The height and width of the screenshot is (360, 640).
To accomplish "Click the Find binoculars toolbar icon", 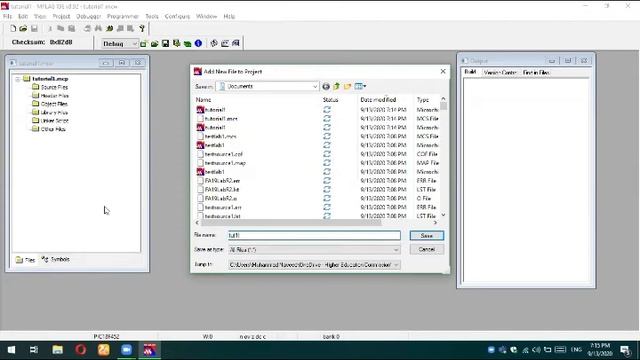I will click(x=98, y=29).
